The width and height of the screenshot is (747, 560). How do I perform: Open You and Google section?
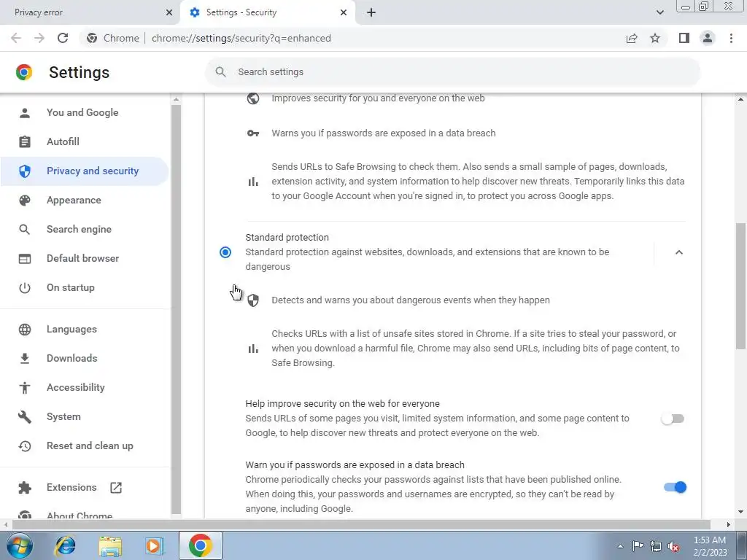click(84, 112)
